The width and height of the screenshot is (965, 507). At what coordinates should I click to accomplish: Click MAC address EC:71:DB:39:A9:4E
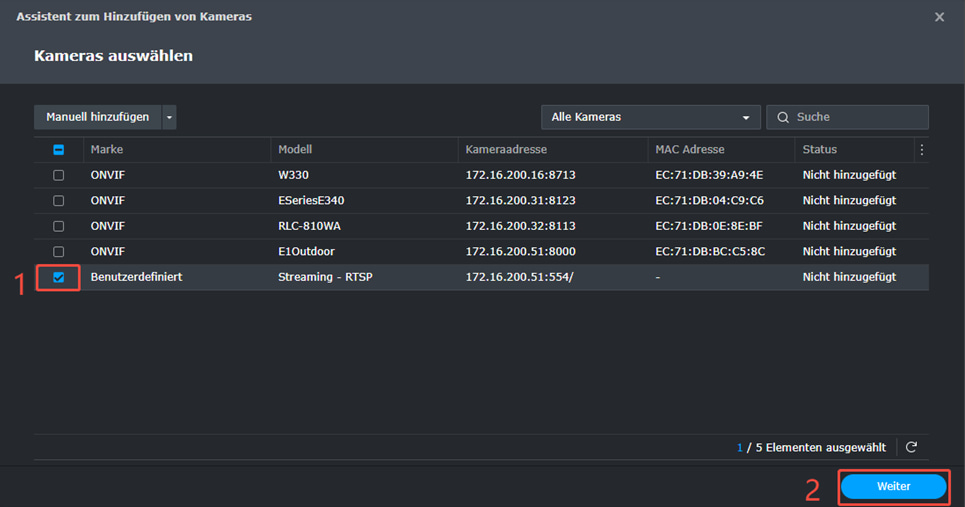coord(709,175)
